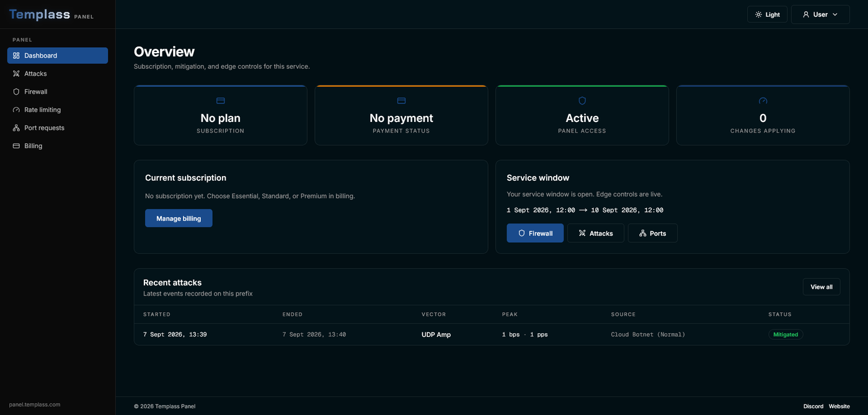Click the No plan subscription card
The height and width of the screenshot is (415, 868).
221,115
